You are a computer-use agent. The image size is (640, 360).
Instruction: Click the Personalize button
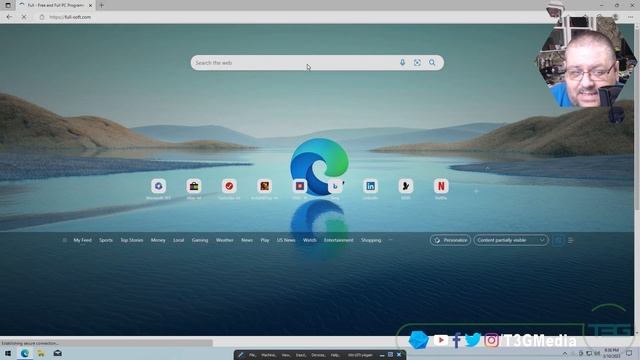(450, 240)
